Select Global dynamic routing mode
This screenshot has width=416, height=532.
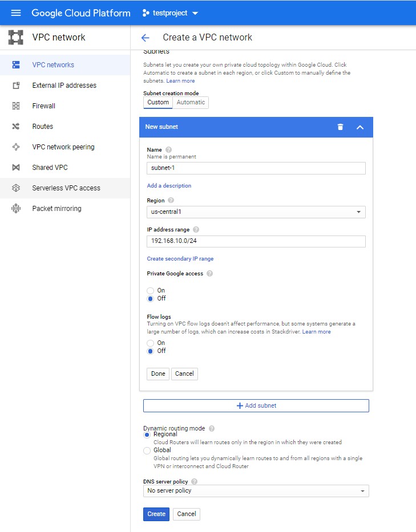point(147,450)
